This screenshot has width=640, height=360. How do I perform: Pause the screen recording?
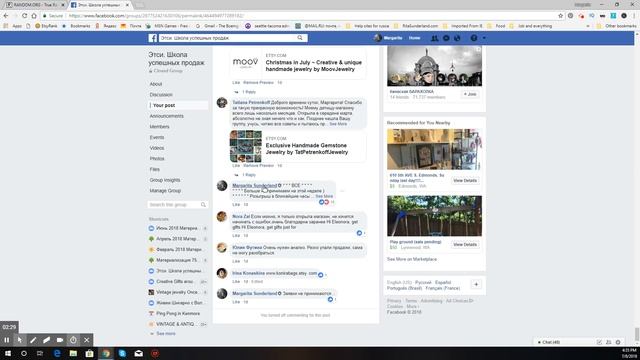click(7, 340)
